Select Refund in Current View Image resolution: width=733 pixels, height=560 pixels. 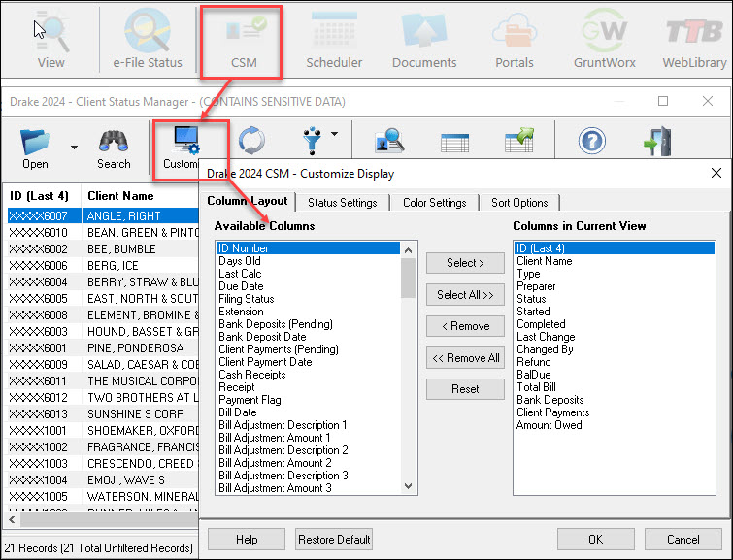(x=615, y=362)
